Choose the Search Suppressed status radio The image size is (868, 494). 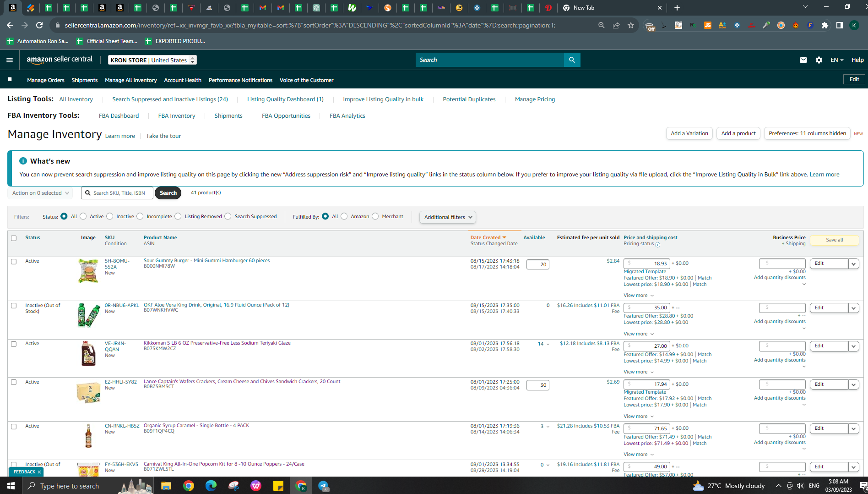click(228, 216)
